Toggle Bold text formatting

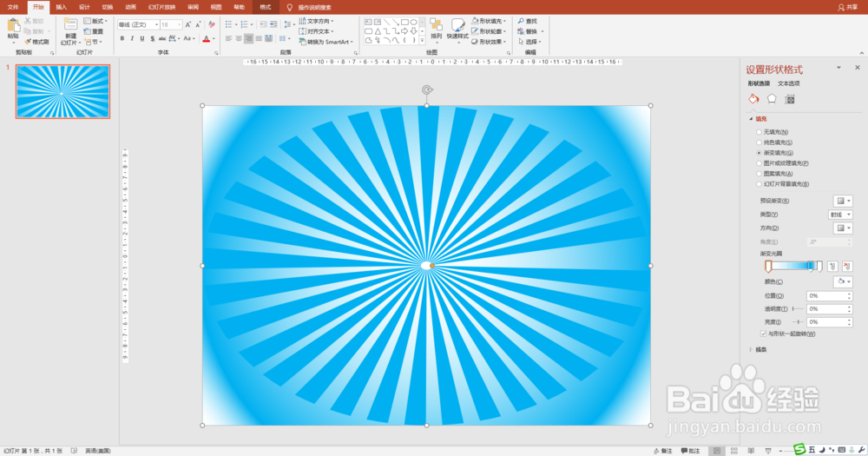pos(122,39)
